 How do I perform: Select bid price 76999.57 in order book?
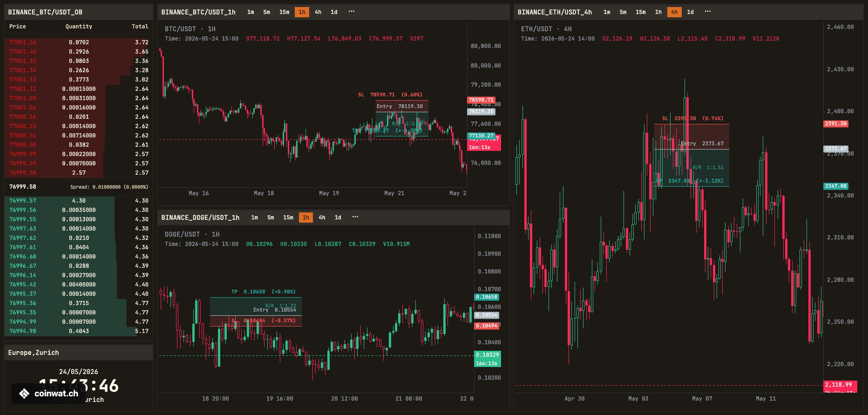pyautogui.click(x=23, y=201)
